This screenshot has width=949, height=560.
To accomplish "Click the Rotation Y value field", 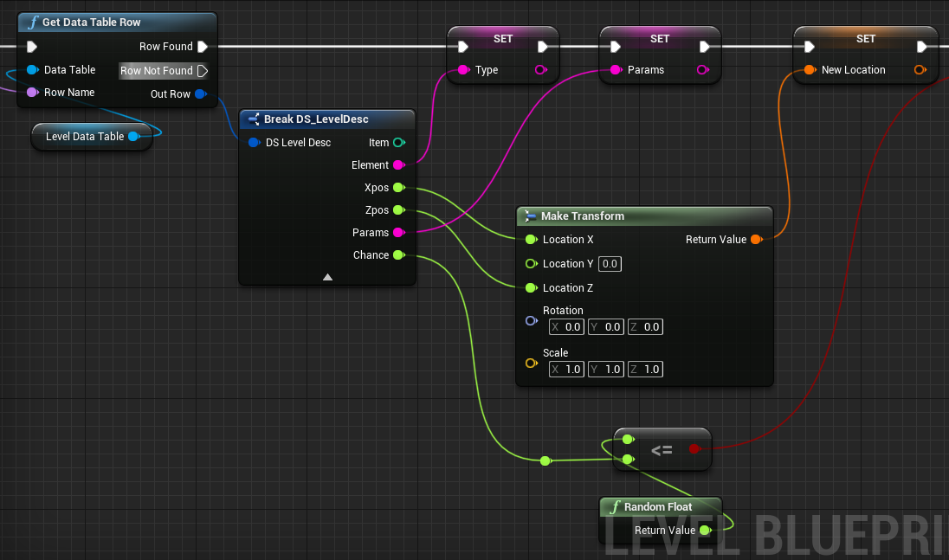I will point(606,327).
